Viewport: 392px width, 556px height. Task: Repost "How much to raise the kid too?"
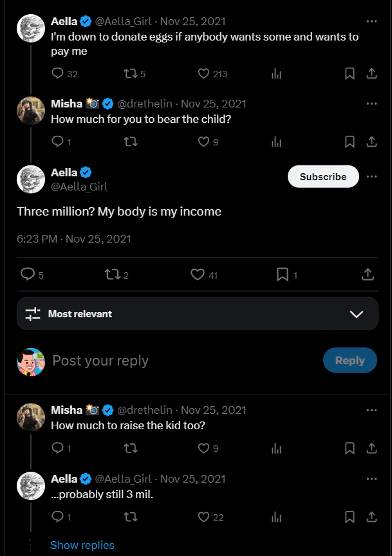131,448
